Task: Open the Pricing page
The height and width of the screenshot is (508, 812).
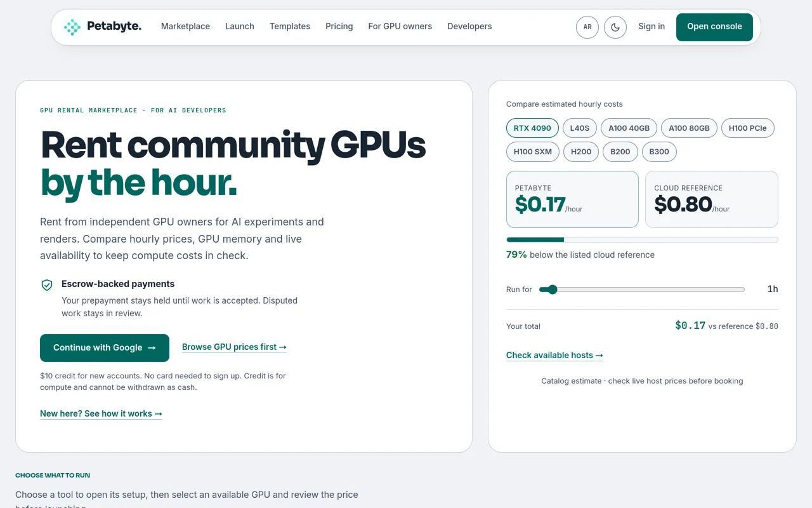Action: coord(339,27)
